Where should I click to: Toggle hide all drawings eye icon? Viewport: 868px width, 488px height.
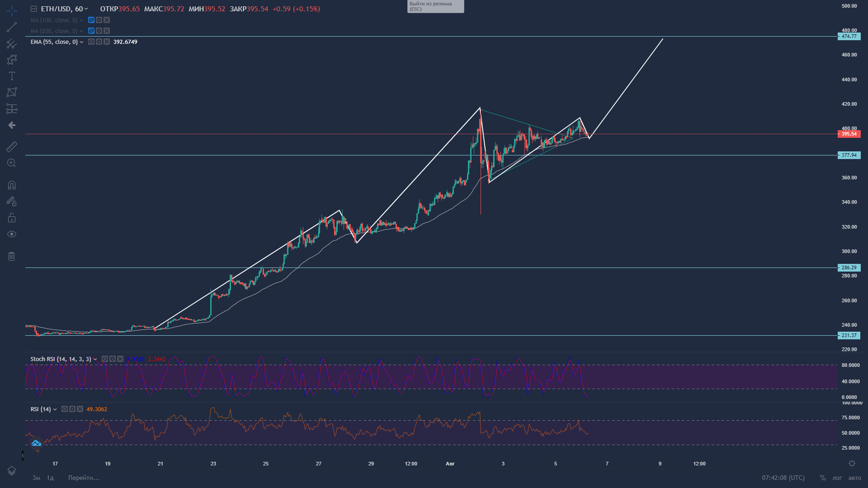click(x=12, y=234)
